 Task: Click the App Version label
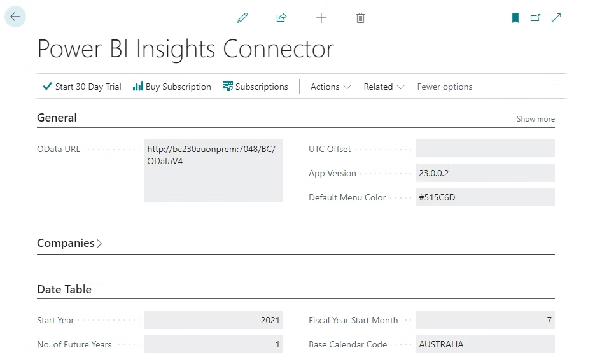pos(332,174)
